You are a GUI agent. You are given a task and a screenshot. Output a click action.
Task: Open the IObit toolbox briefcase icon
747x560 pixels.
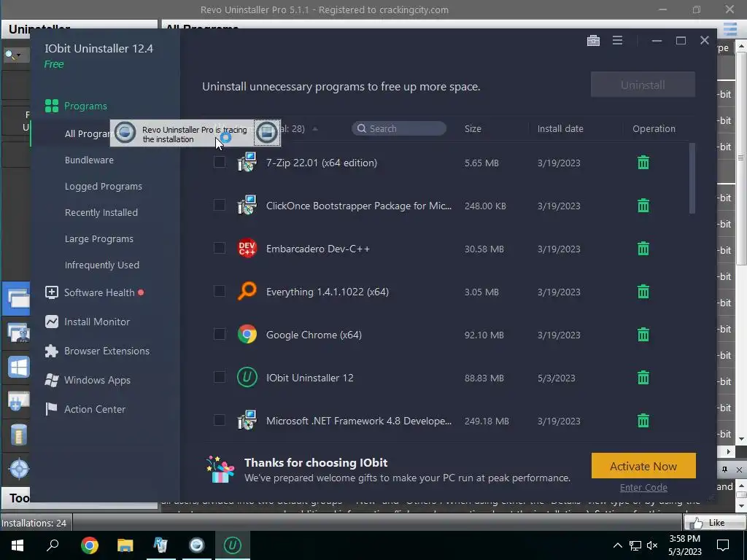click(x=593, y=41)
